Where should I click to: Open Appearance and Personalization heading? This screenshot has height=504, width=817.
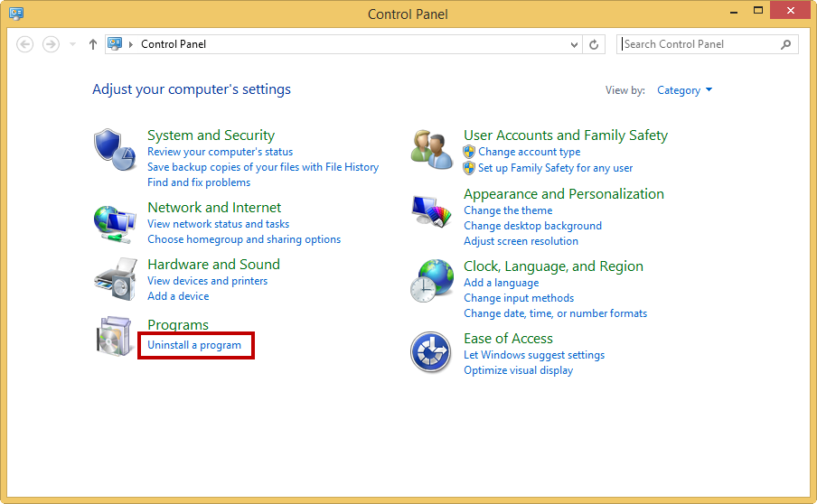click(564, 193)
